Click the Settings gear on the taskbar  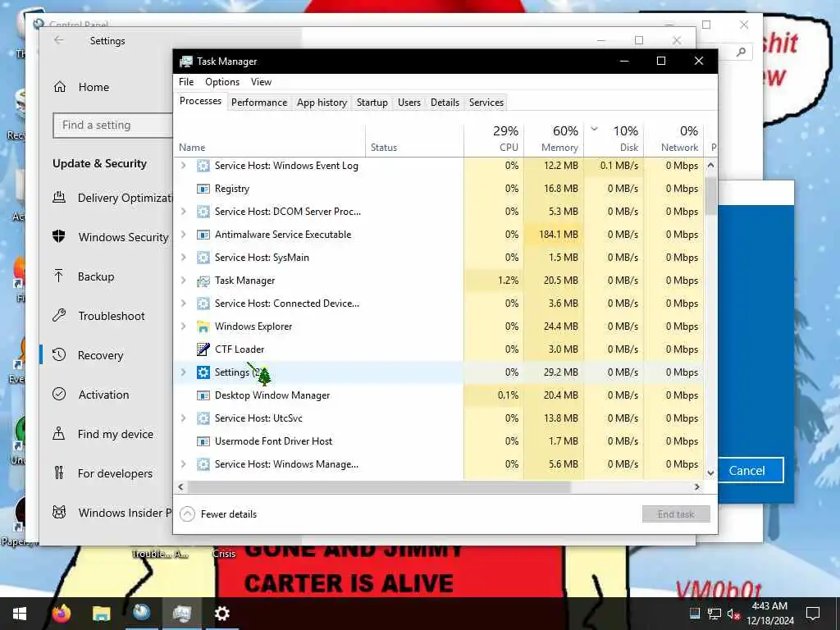point(221,614)
